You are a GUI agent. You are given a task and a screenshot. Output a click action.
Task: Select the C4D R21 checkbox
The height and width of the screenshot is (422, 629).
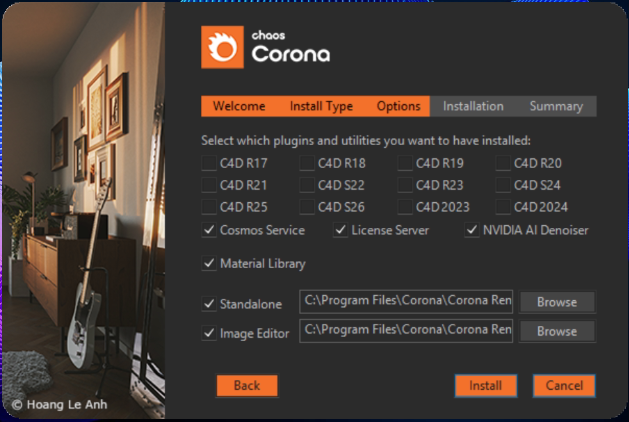pos(209,185)
